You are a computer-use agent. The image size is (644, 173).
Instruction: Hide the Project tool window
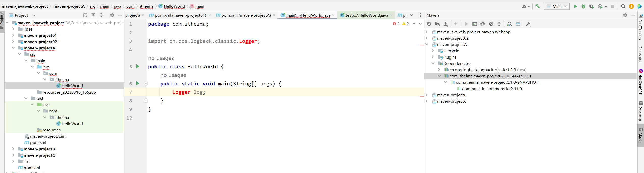coord(120,15)
